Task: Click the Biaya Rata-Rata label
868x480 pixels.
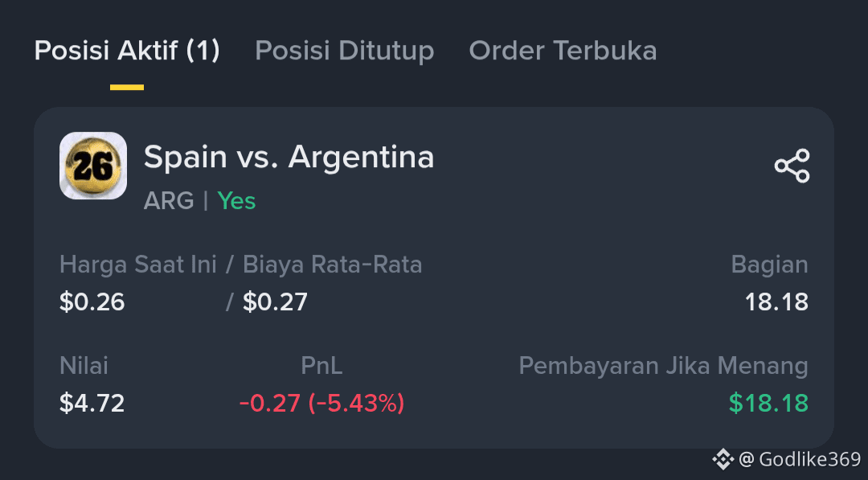Action: pos(332,265)
